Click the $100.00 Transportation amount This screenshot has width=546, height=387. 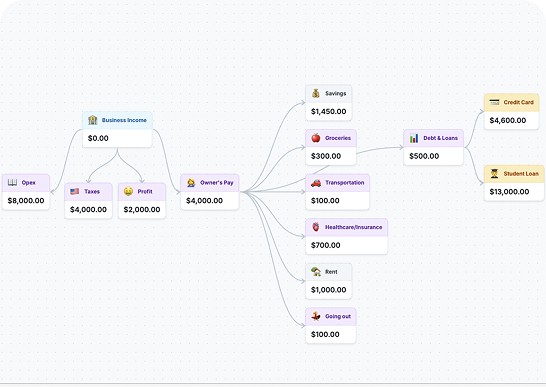click(x=325, y=201)
